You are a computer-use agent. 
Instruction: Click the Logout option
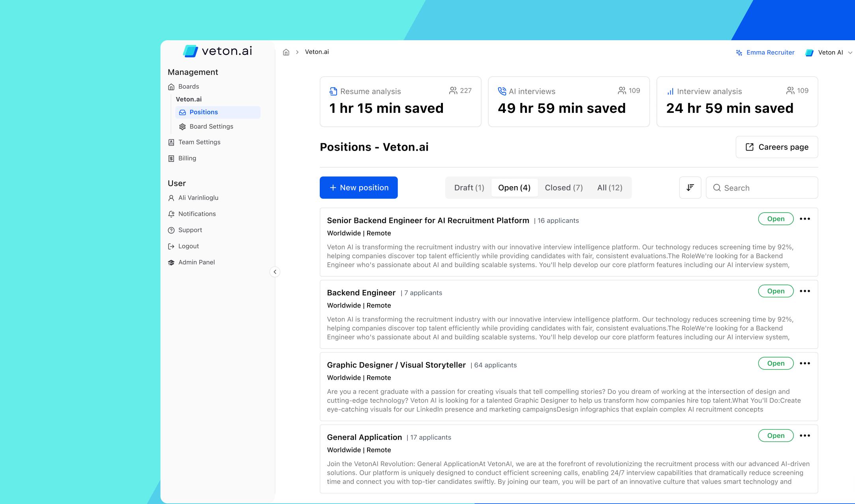[188, 246]
